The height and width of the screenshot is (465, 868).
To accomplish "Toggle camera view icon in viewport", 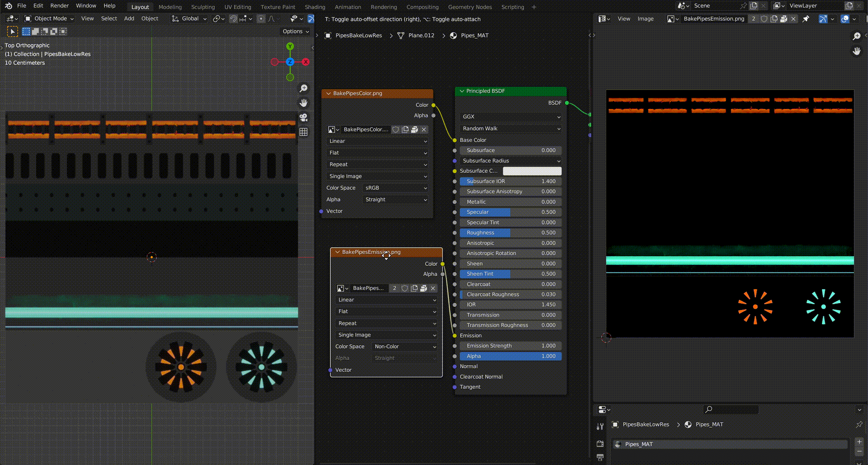I will pos(303,117).
